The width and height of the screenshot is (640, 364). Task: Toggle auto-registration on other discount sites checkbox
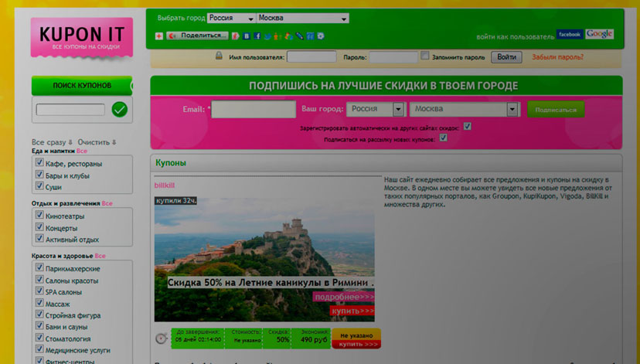click(468, 127)
